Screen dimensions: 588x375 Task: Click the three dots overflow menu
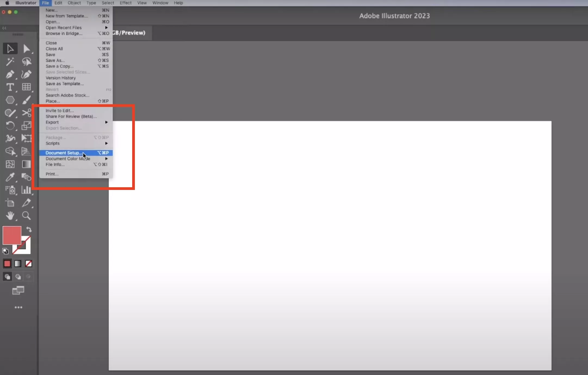pyautogui.click(x=18, y=307)
